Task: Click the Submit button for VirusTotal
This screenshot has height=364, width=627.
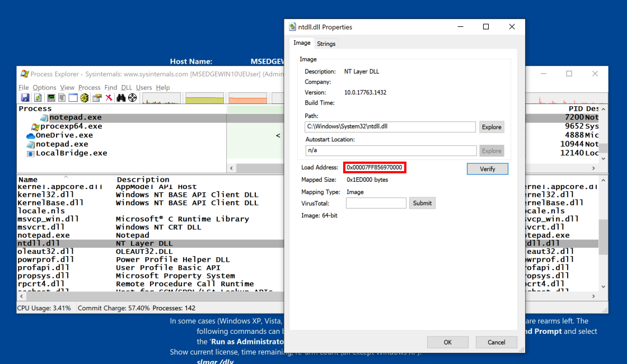Action: click(422, 203)
